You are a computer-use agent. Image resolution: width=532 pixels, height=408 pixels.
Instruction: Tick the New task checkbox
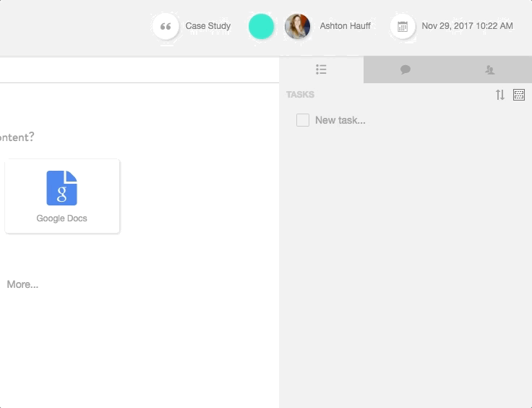[x=303, y=120]
